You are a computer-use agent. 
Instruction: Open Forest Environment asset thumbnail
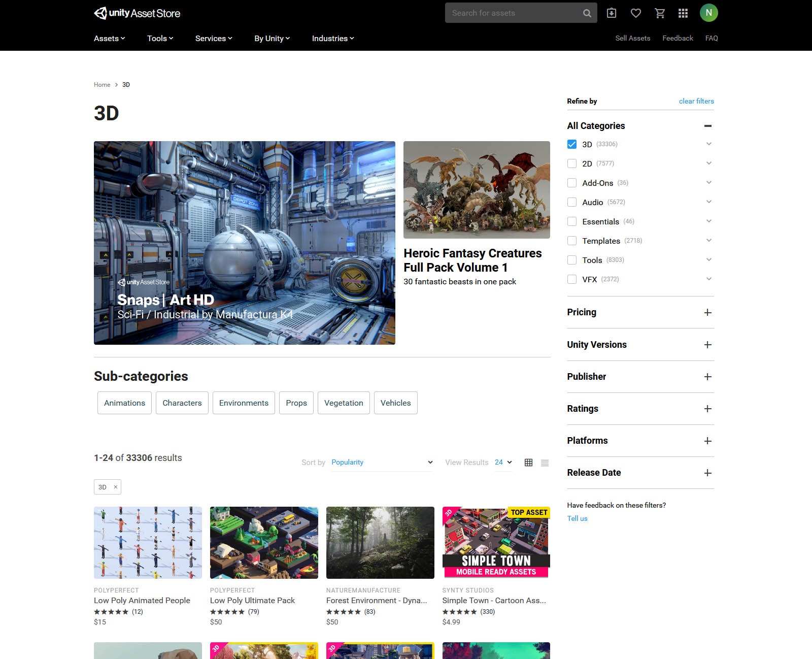pyautogui.click(x=380, y=543)
